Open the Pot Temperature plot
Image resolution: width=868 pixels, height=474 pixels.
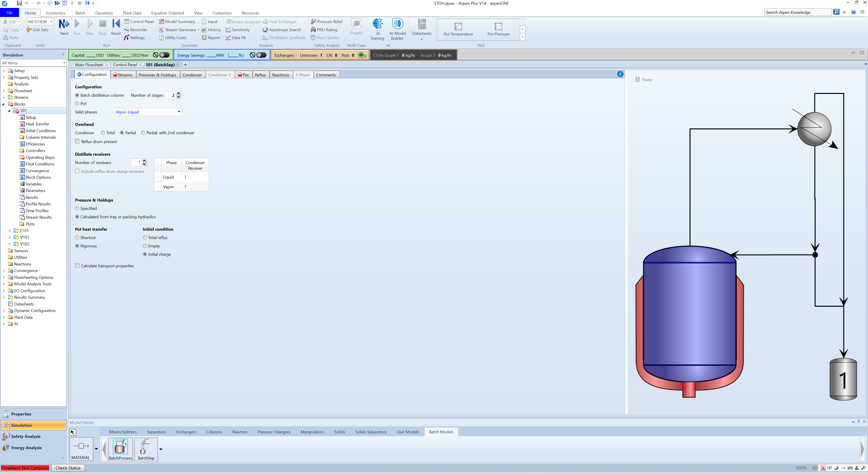click(458, 27)
